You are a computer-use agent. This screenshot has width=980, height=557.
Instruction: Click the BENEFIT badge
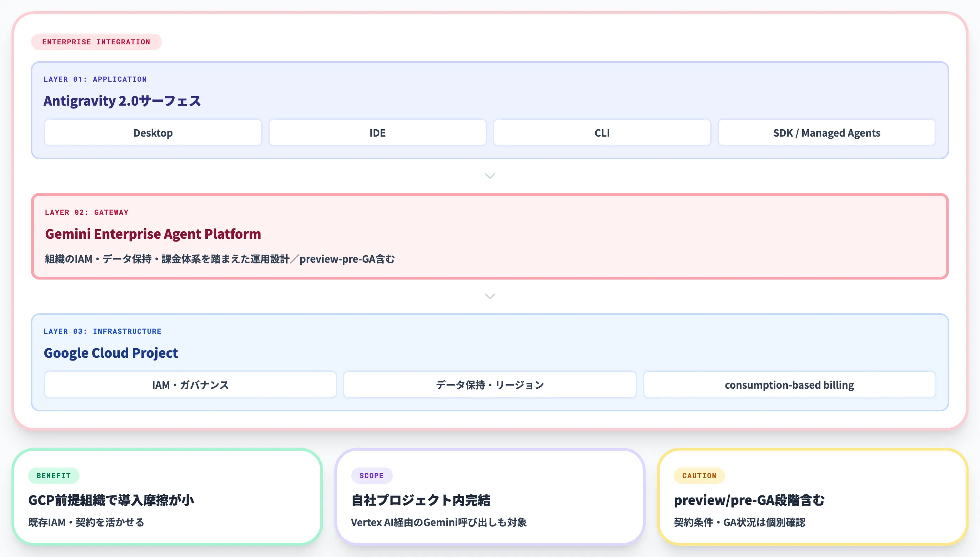[54, 476]
